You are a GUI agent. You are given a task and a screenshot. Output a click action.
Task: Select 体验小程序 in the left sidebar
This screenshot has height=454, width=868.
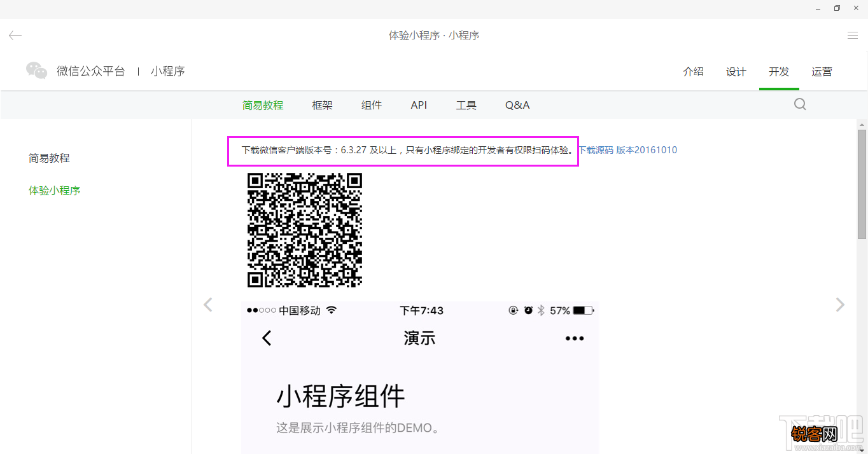pyautogui.click(x=55, y=190)
